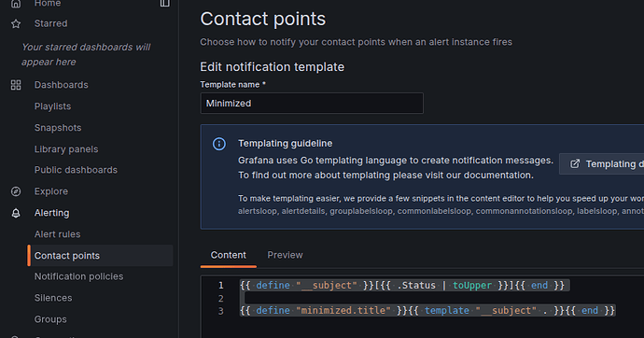Image resolution: width=644 pixels, height=338 pixels.
Task: Open Groups under Alerting
Action: point(50,319)
